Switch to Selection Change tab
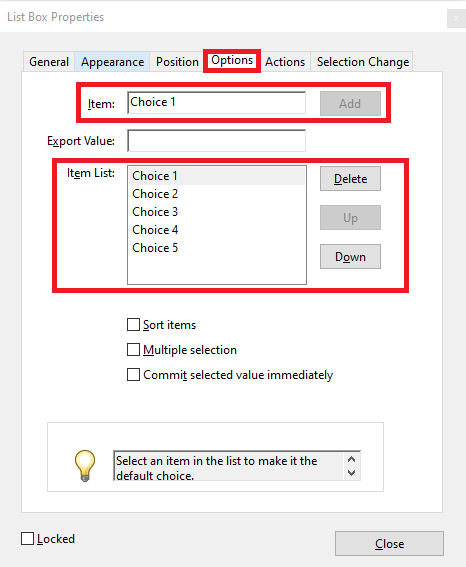 pyautogui.click(x=363, y=62)
